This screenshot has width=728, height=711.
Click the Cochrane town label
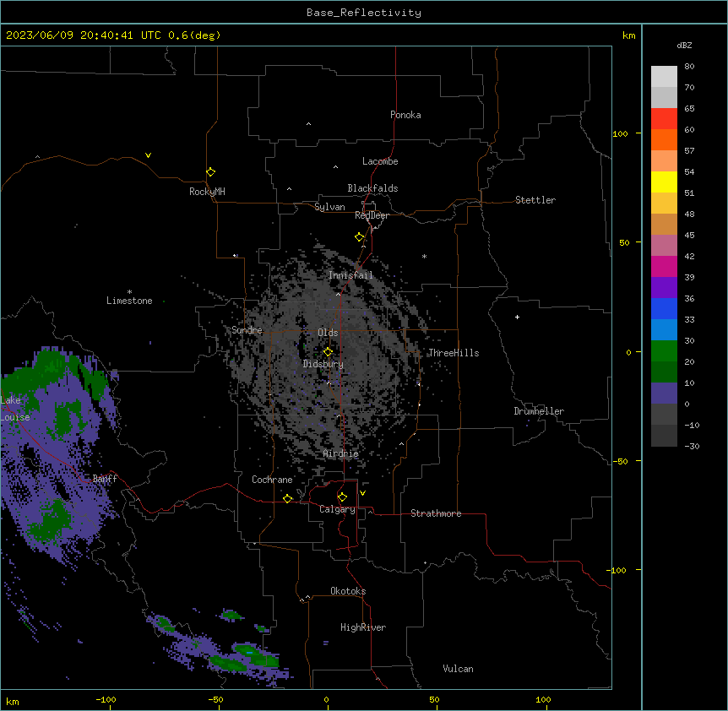pyautogui.click(x=272, y=480)
